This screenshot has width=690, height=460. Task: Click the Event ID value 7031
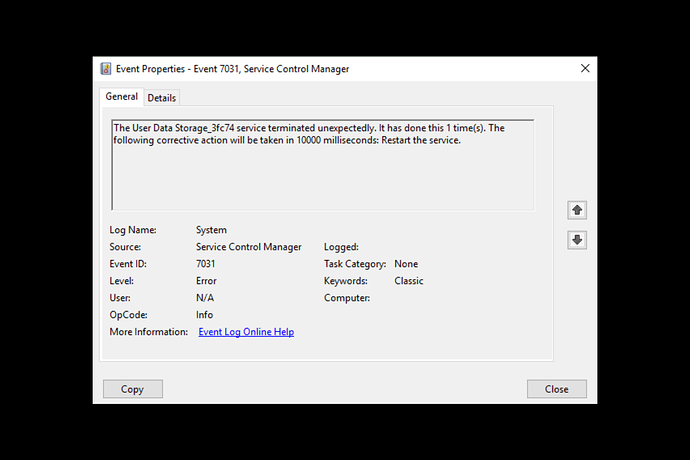click(x=206, y=264)
